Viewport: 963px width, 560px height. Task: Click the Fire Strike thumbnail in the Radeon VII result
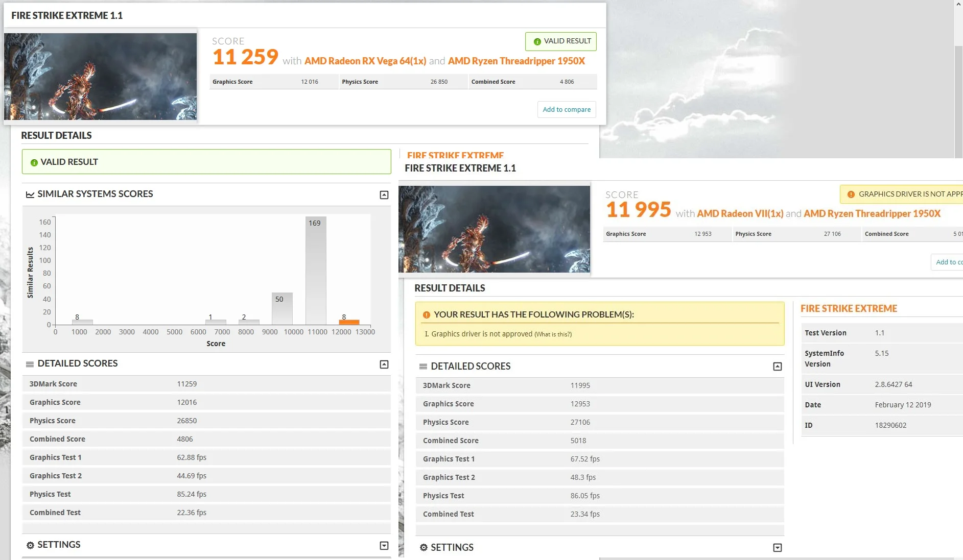pyautogui.click(x=494, y=229)
